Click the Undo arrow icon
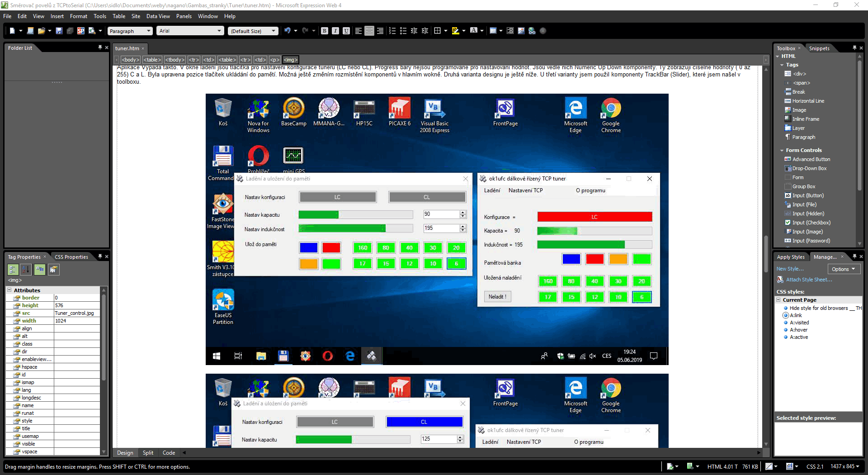Viewport: 868px width, 475px height. pos(287,31)
